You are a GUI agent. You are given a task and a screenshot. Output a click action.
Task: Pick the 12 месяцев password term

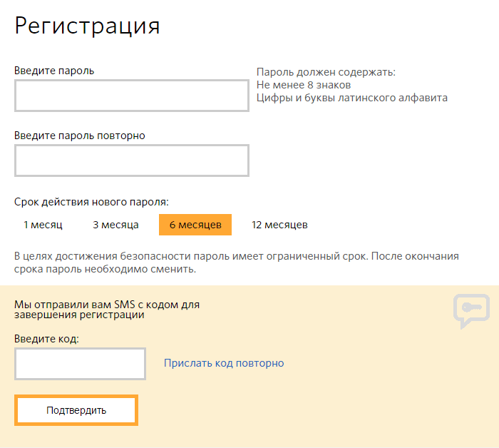click(x=279, y=225)
